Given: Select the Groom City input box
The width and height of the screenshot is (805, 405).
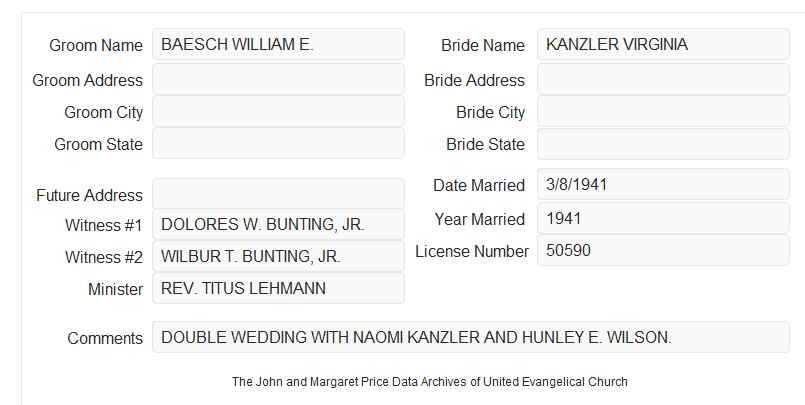Looking at the screenshot, I should click(278, 111).
